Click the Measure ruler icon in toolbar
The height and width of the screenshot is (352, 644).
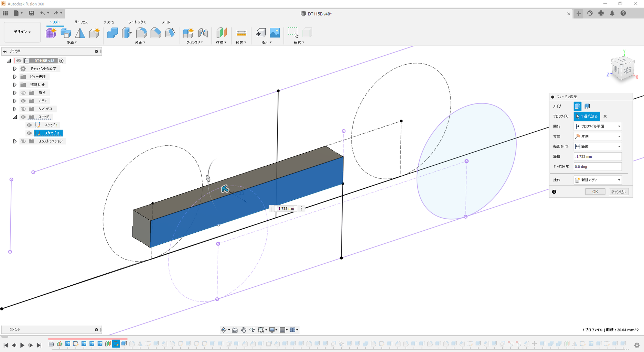241,33
